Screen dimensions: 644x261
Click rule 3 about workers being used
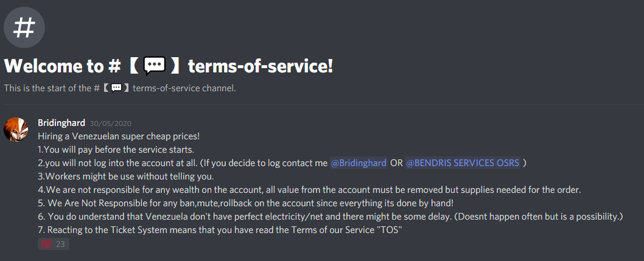click(x=125, y=176)
